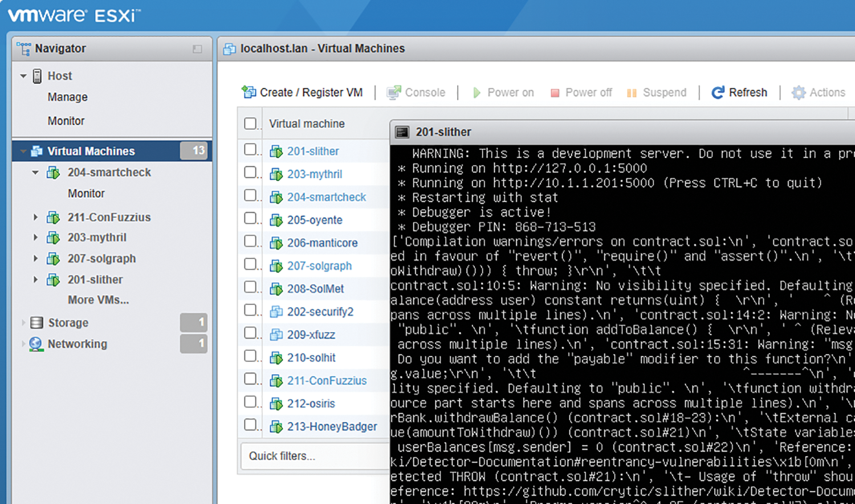Viewport: 855px width, 504px height.
Task: Tick the 206-manticore checkbox
Action: point(250,241)
